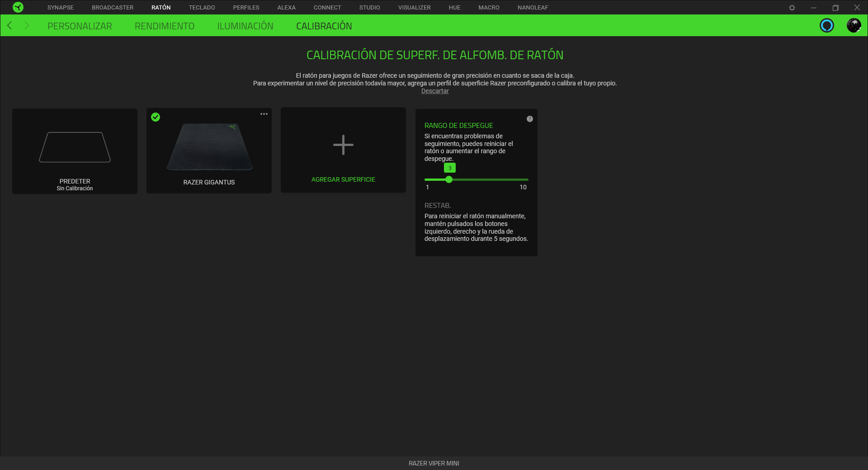Open the STUDIO tab
The height and width of the screenshot is (470, 868).
(x=370, y=8)
